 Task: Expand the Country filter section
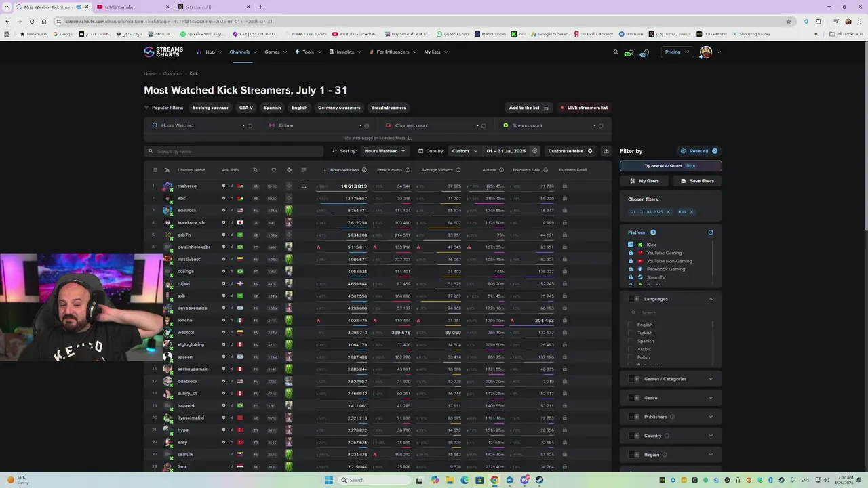pyautogui.click(x=711, y=436)
